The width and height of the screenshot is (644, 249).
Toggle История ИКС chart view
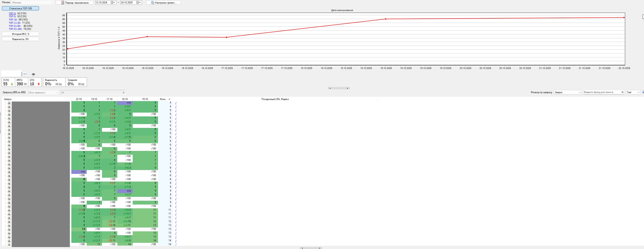point(20,34)
